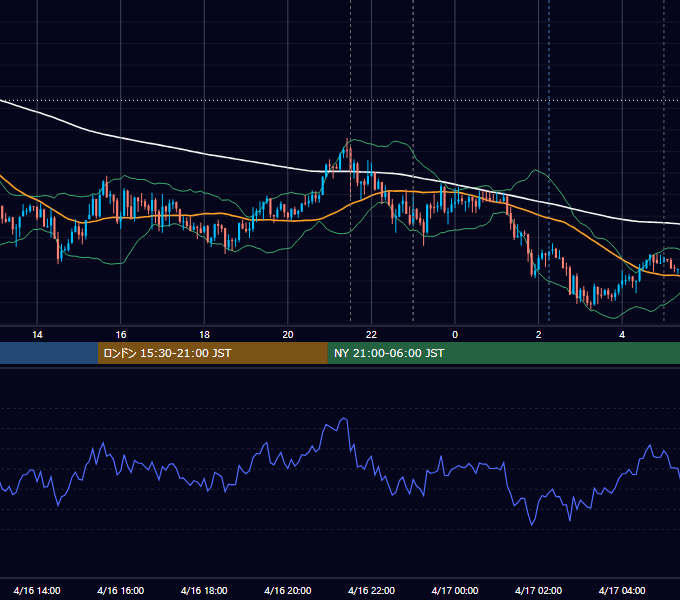Click the 4/16 16:00 timestamp label

coord(121,590)
